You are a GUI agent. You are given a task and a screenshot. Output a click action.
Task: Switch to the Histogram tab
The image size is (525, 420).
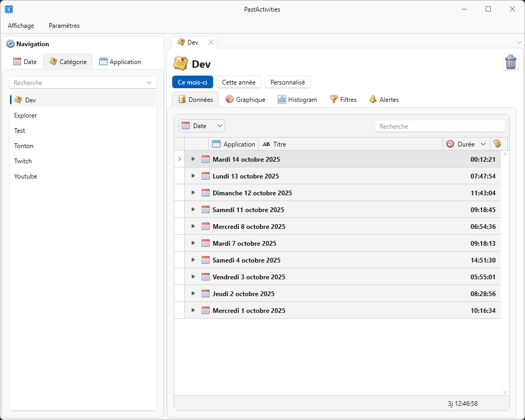(297, 99)
